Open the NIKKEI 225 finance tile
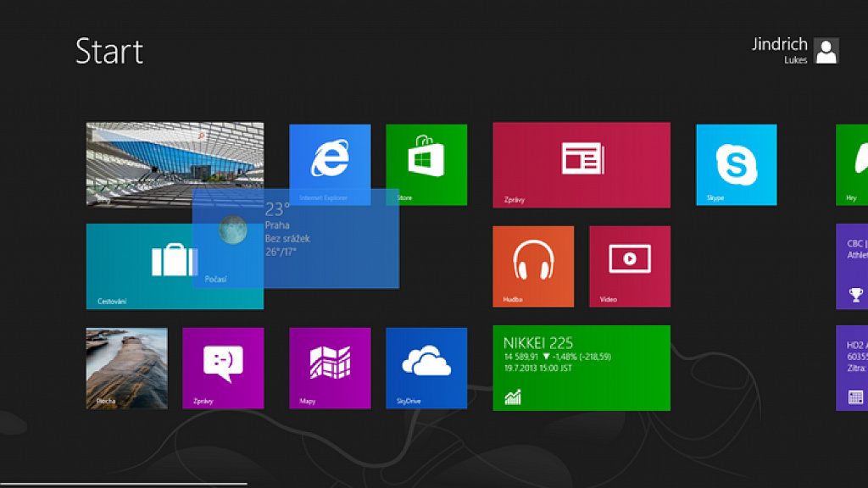868x488 pixels. click(x=581, y=368)
